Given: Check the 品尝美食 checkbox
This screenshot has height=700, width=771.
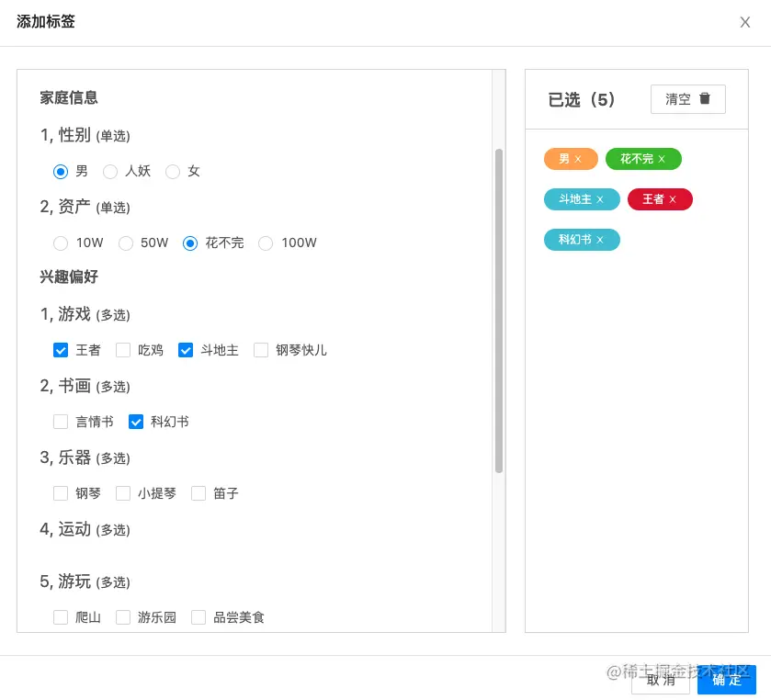Looking at the screenshot, I should click(x=198, y=617).
